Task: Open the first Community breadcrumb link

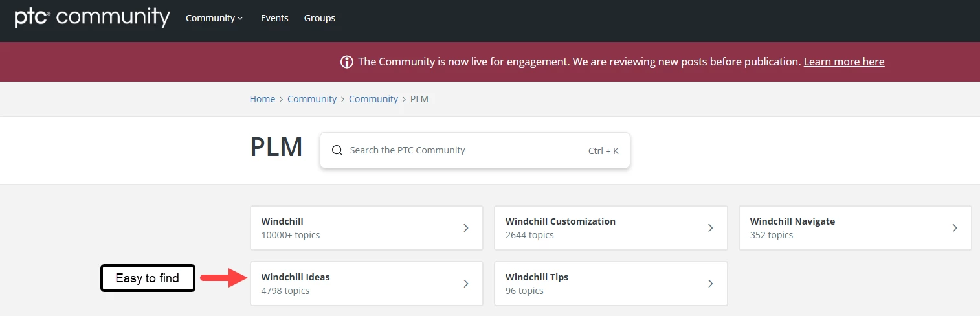Action: (x=312, y=99)
